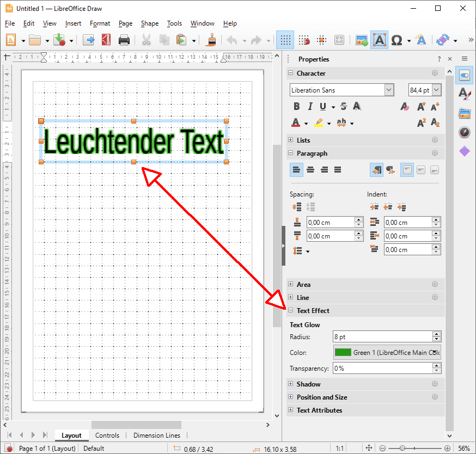The height and width of the screenshot is (454, 476).
Task: Open a file with the folder icon
Action: click(x=35, y=40)
